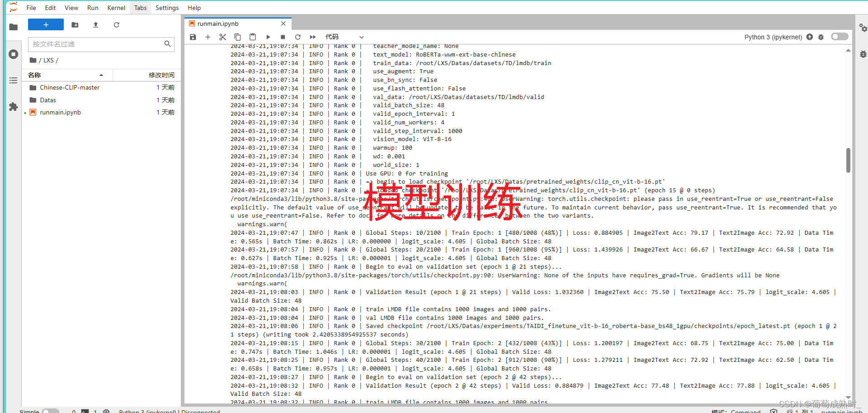Image resolution: width=868 pixels, height=413 pixels.
Task: Click the file name filter input field
Action: (x=101, y=44)
